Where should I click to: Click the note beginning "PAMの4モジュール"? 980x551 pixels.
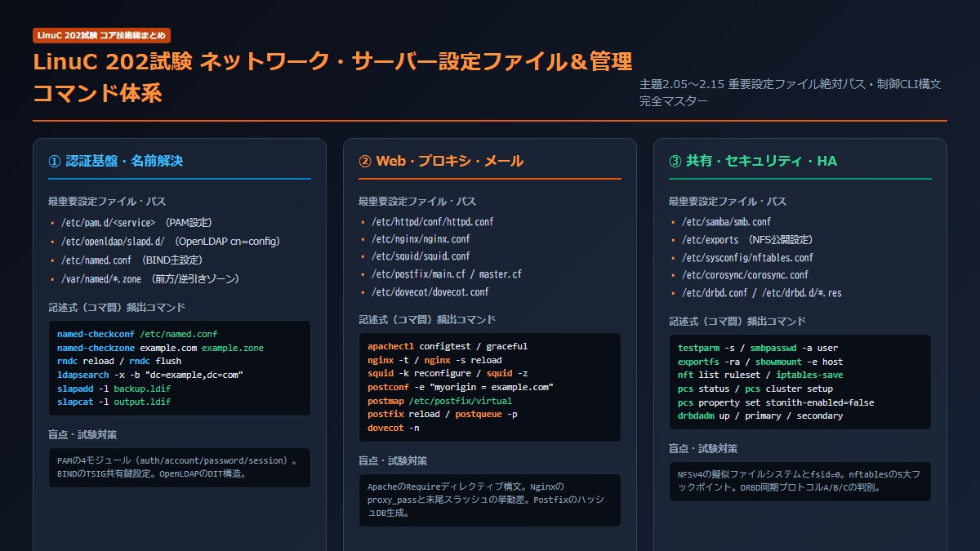(180, 467)
